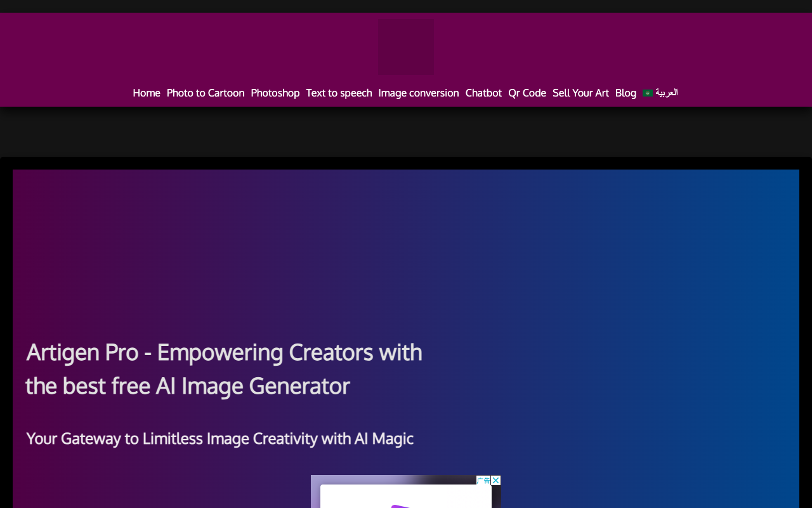Click the ad info icon beside X

pos(483,480)
